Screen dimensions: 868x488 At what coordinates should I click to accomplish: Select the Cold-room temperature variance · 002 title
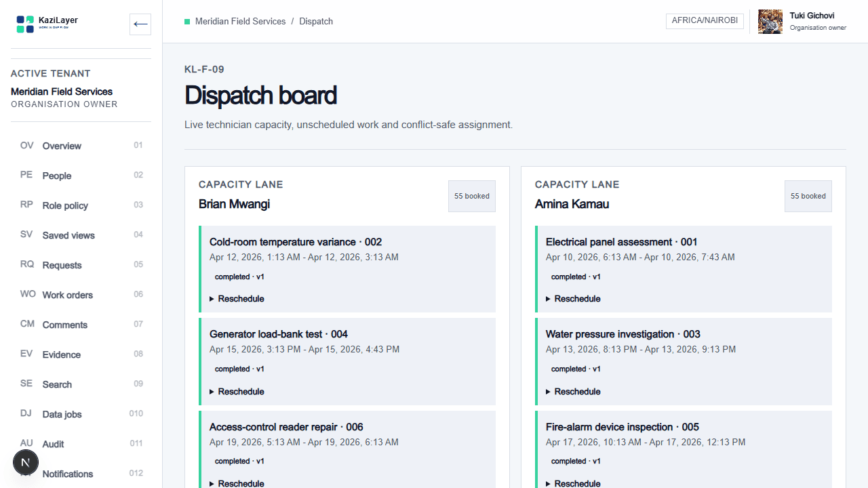click(296, 242)
